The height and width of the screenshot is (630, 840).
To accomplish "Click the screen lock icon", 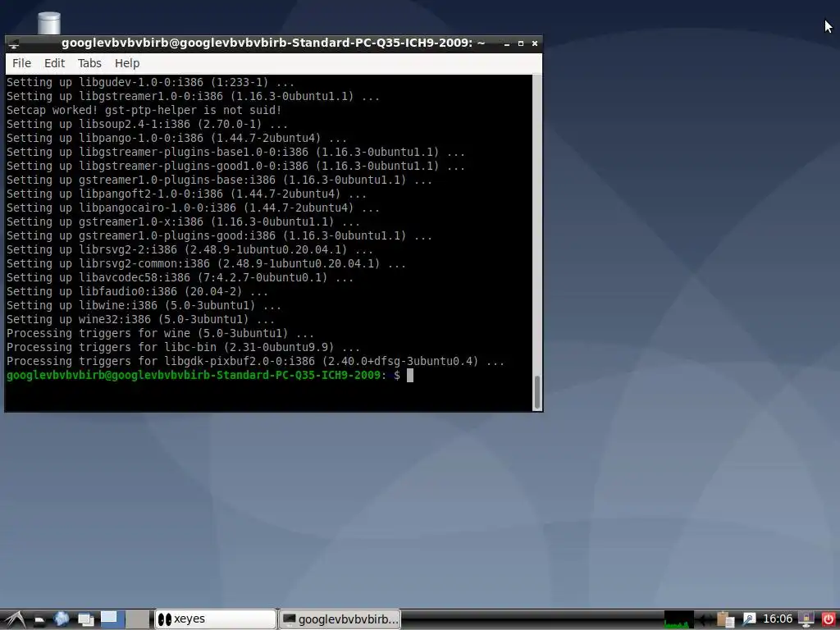I will (x=806, y=619).
